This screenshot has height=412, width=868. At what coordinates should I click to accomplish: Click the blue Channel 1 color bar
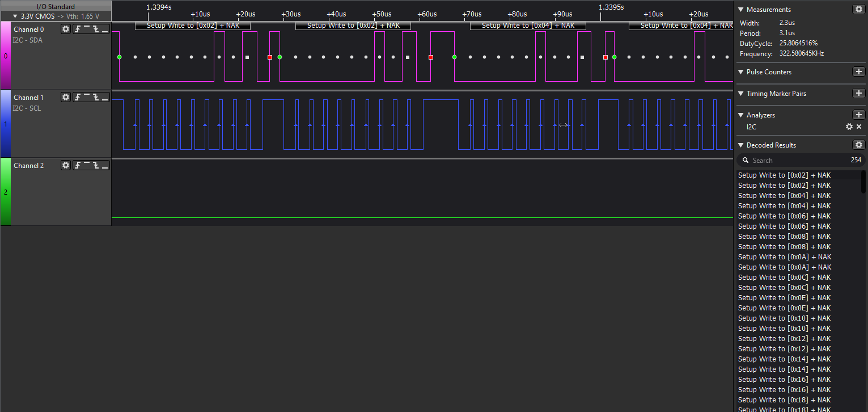(x=6, y=124)
